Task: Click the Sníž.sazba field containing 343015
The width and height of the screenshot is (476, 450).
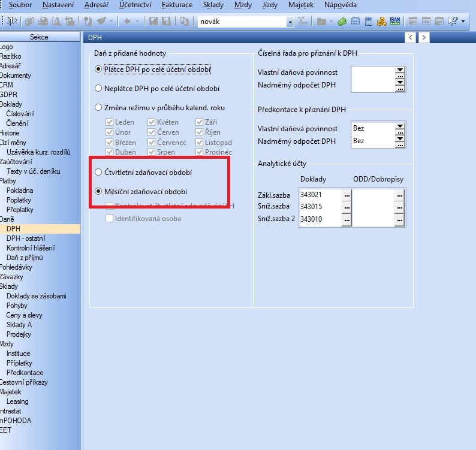Action: click(319, 207)
